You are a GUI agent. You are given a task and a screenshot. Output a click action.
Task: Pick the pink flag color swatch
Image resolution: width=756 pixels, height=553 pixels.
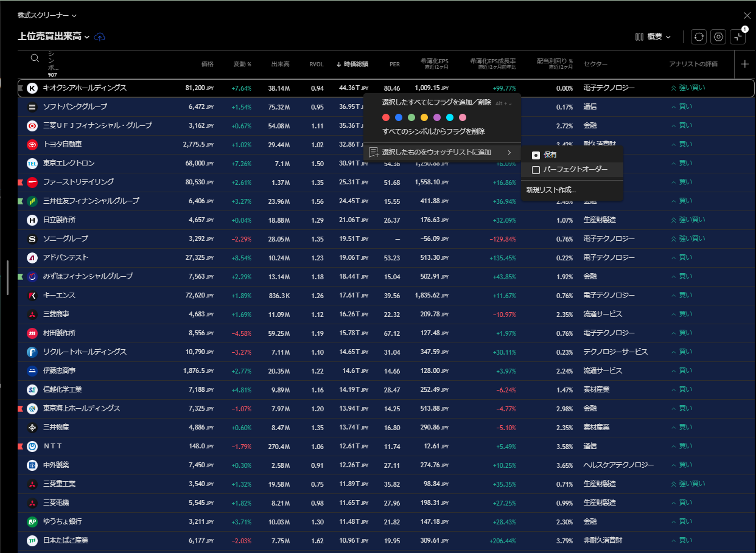click(x=463, y=117)
